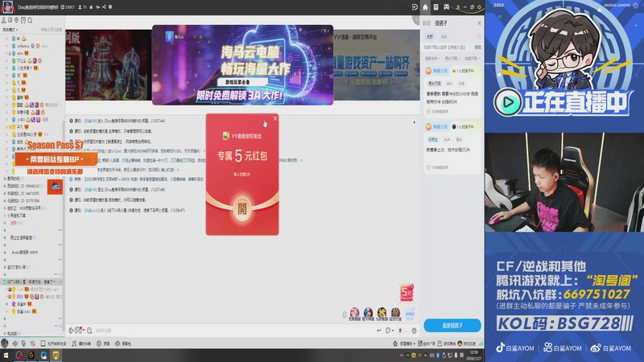Click the chat message input field
This screenshot has height=362, width=644.
[234, 331]
